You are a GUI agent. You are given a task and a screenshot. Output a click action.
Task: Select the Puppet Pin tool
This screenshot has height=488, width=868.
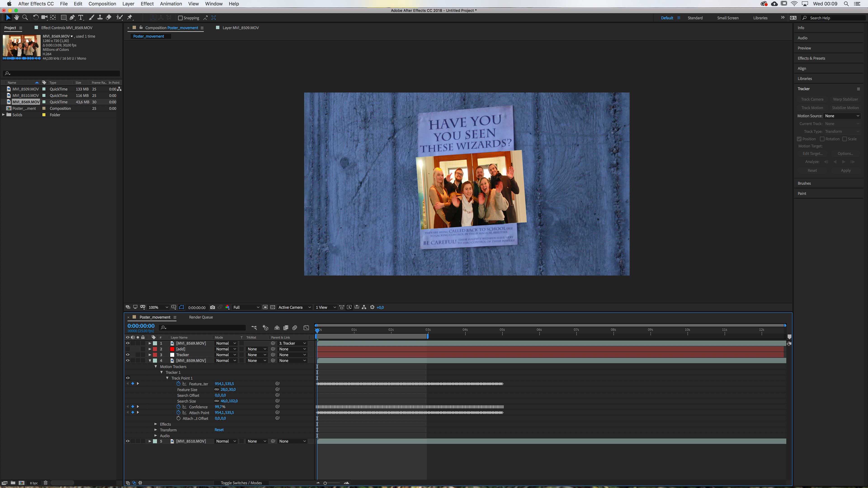click(130, 18)
